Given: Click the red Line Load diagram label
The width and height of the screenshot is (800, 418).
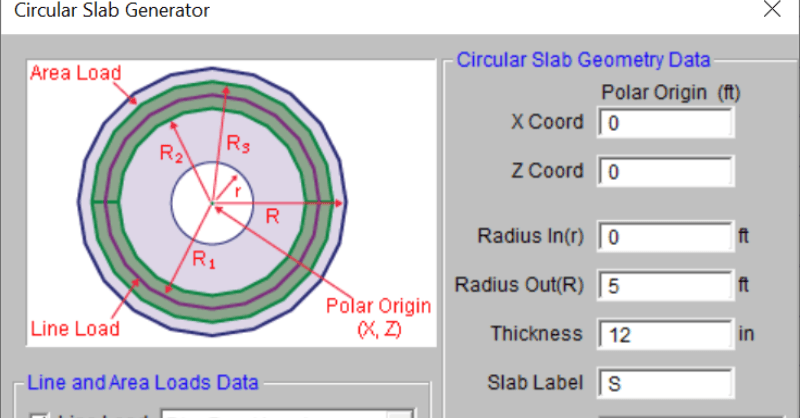Looking at the screenshot, I should tap(74, 328).
